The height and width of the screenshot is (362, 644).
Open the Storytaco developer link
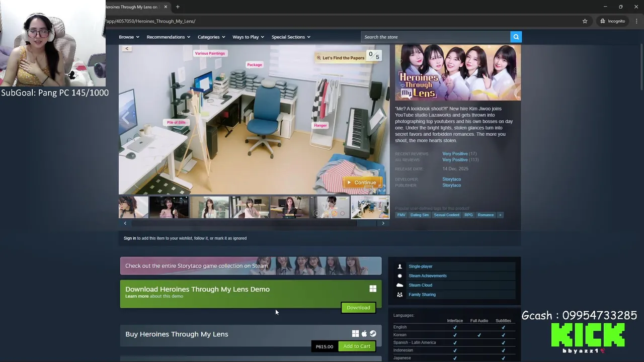(451, 179)
